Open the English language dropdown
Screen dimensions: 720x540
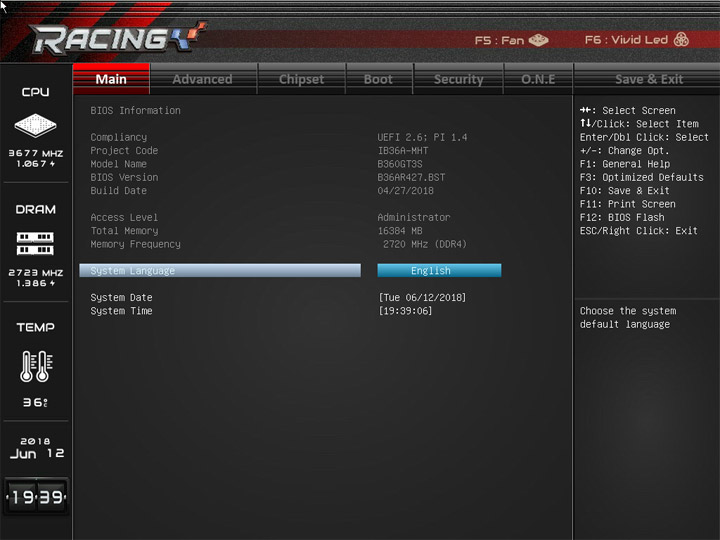439,270
